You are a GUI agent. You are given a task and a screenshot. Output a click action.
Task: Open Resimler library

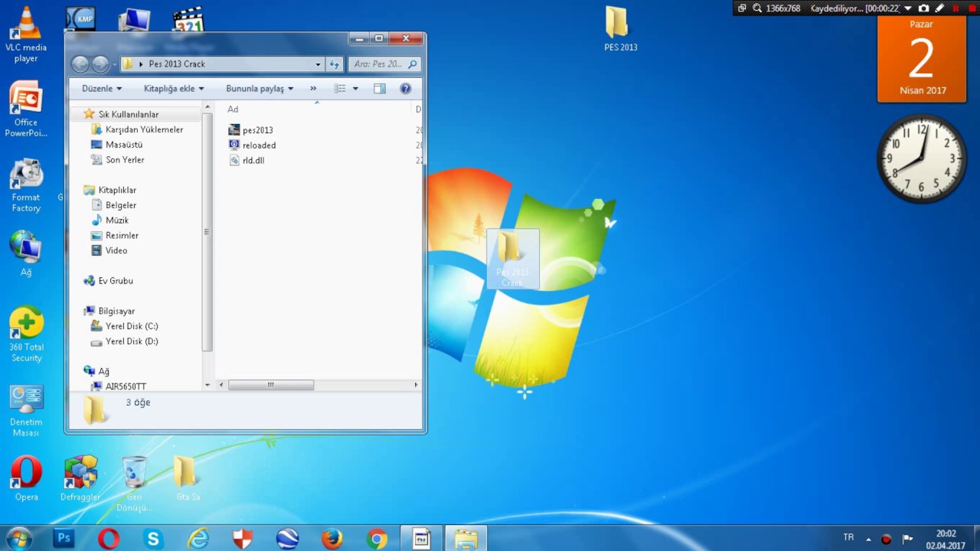click(x=122, y=236)
